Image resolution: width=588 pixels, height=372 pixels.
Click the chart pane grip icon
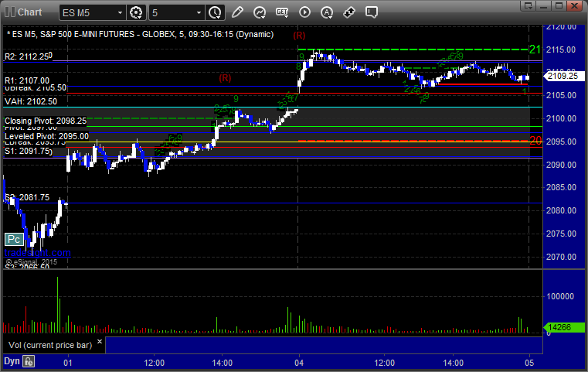click(10, 12)
